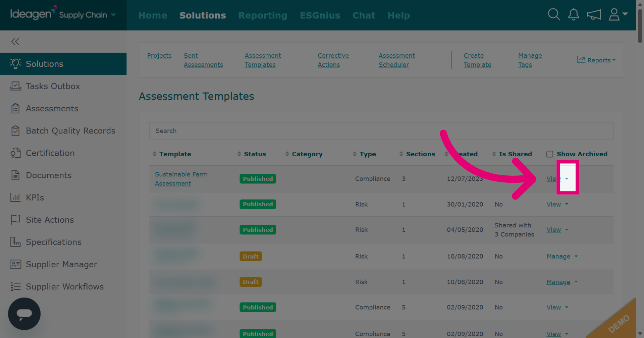Open the announcements megaphone icon
Image resolution: width=644 pixels, height=338 pixels.
point(594,14)
